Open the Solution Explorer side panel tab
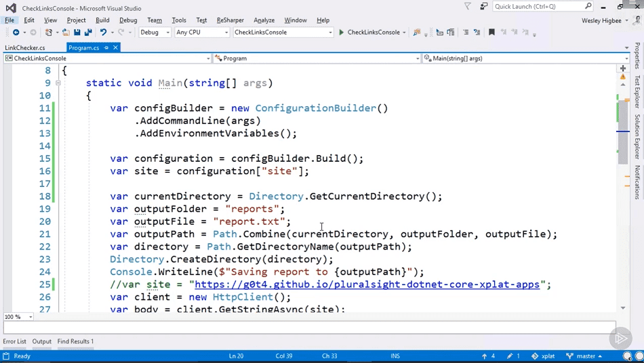The height and width of the screenshot is (363, 644). (x=637, y=137)
